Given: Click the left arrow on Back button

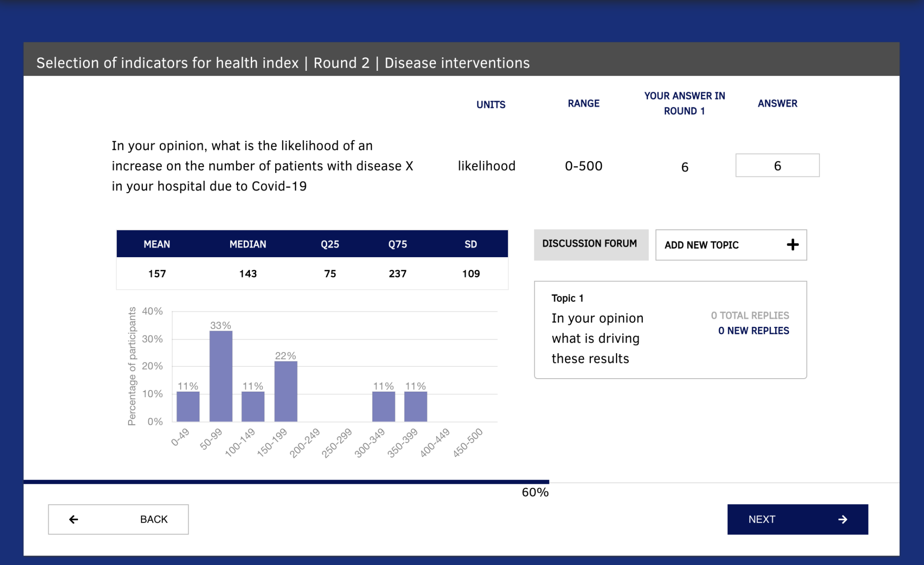Looking at the screenshot, I should pyautogui.click(x=74, y=519).
